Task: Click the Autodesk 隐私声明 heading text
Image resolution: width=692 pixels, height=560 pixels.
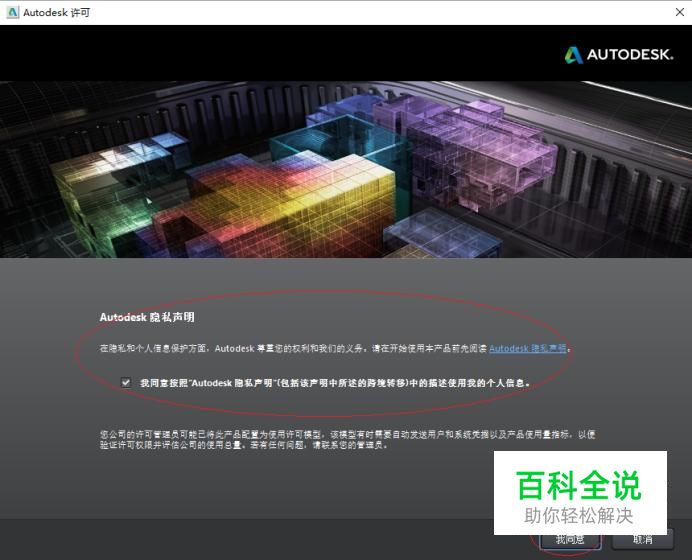Action: [x=147, y=317]
